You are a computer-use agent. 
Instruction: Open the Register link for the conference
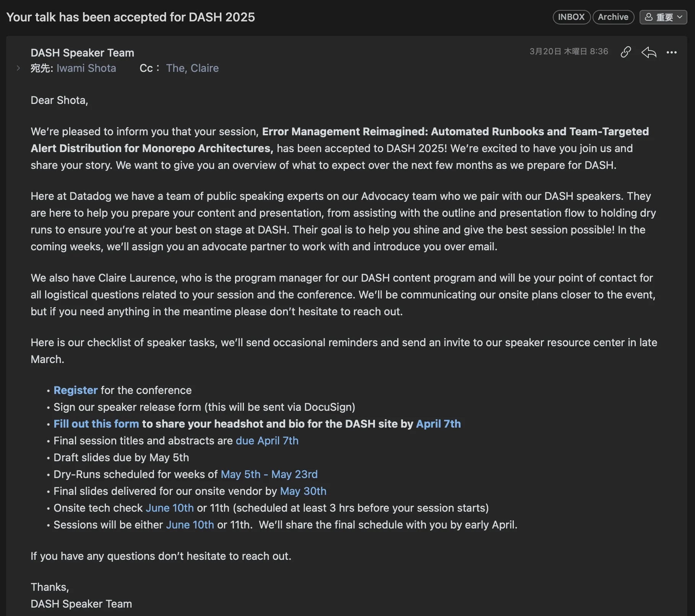tap(76, 390)
